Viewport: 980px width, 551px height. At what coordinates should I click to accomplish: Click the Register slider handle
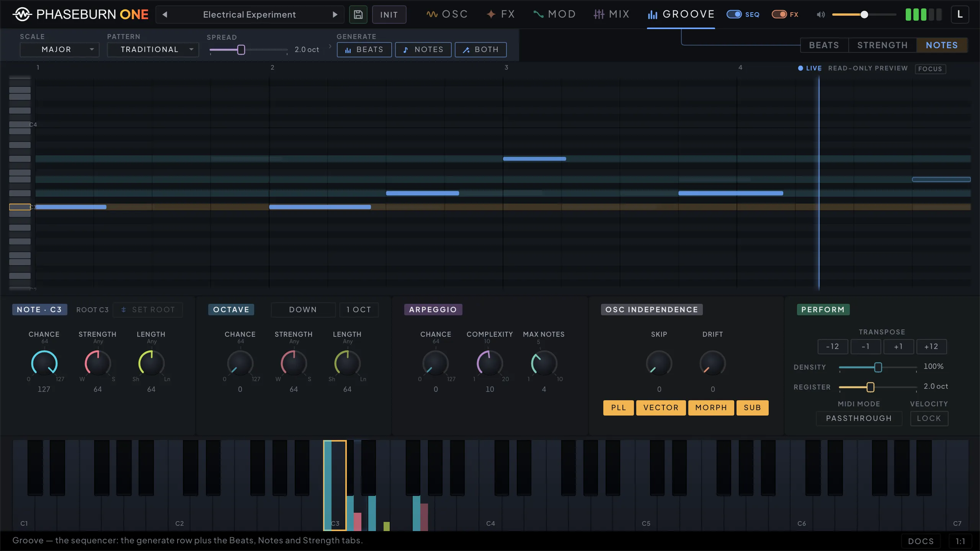[871, 387]
